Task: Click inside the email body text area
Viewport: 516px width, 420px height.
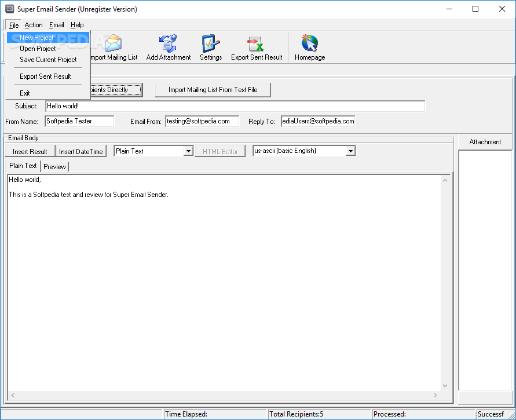Action: click(224, 283)
